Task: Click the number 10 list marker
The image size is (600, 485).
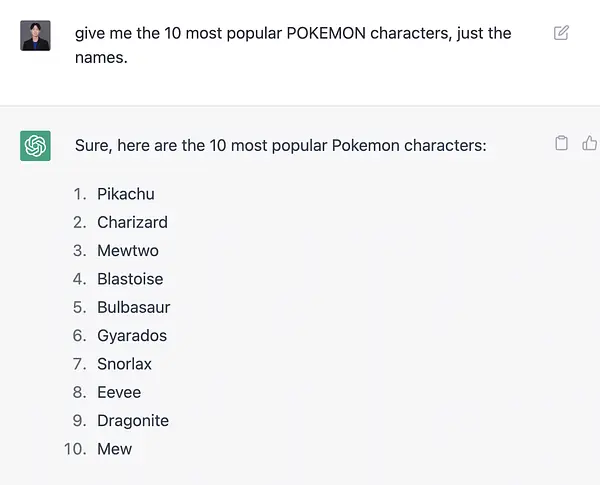Action: (75, 449)
